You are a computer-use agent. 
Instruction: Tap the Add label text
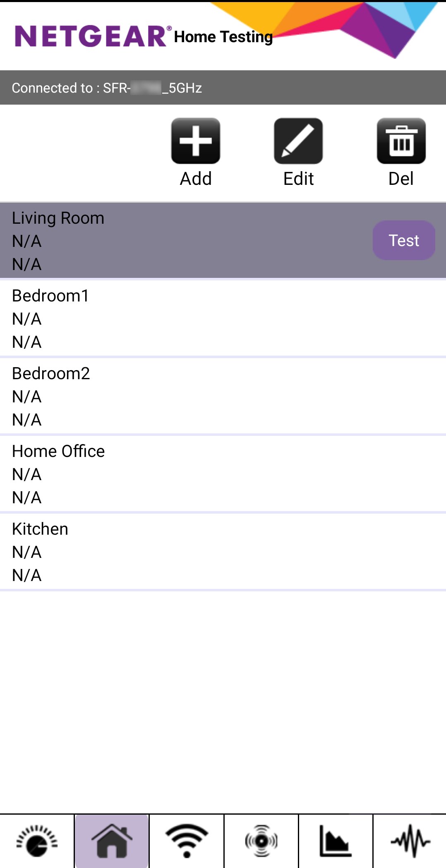[x=196, y=179]
